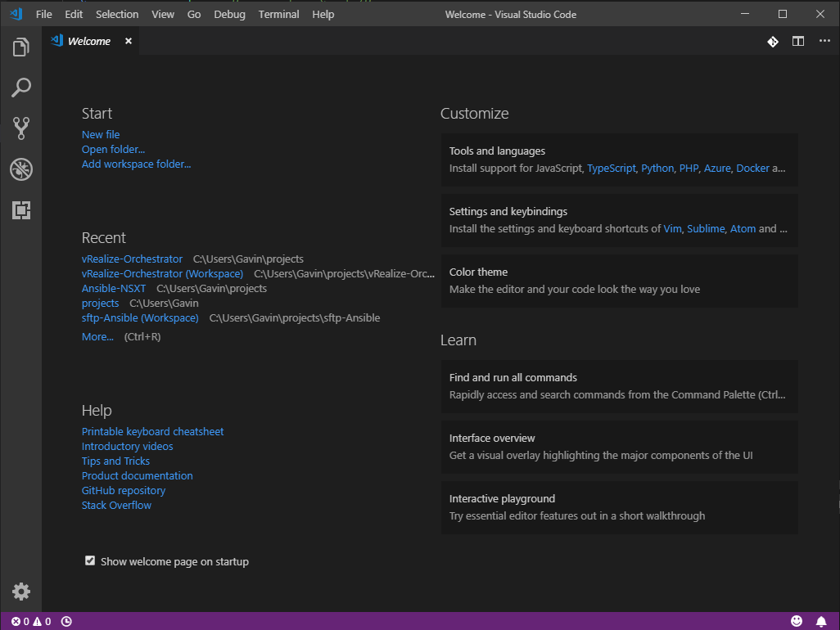Open the Color theme card
This screenshot has height=630, width=840.
point(619,281)
